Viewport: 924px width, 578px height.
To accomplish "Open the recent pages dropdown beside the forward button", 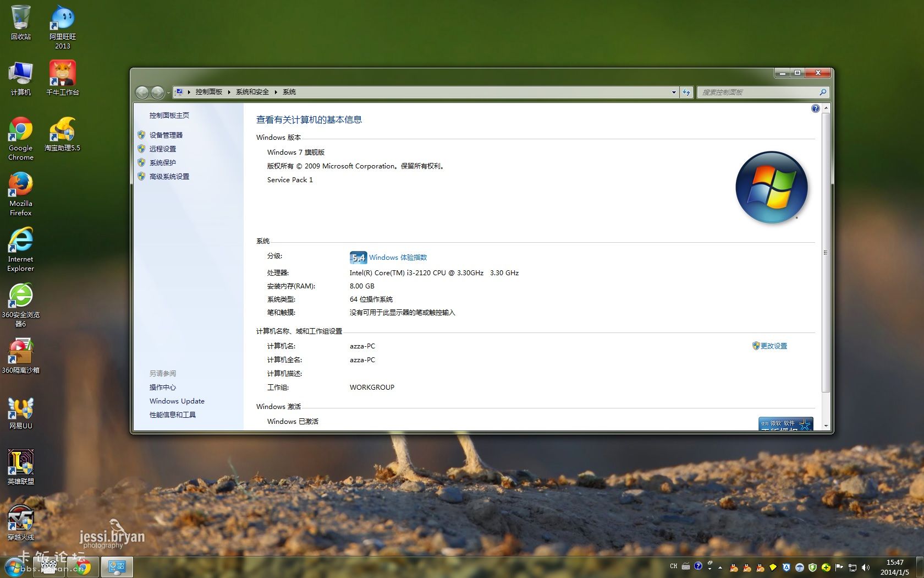I will tap(168, 92).
